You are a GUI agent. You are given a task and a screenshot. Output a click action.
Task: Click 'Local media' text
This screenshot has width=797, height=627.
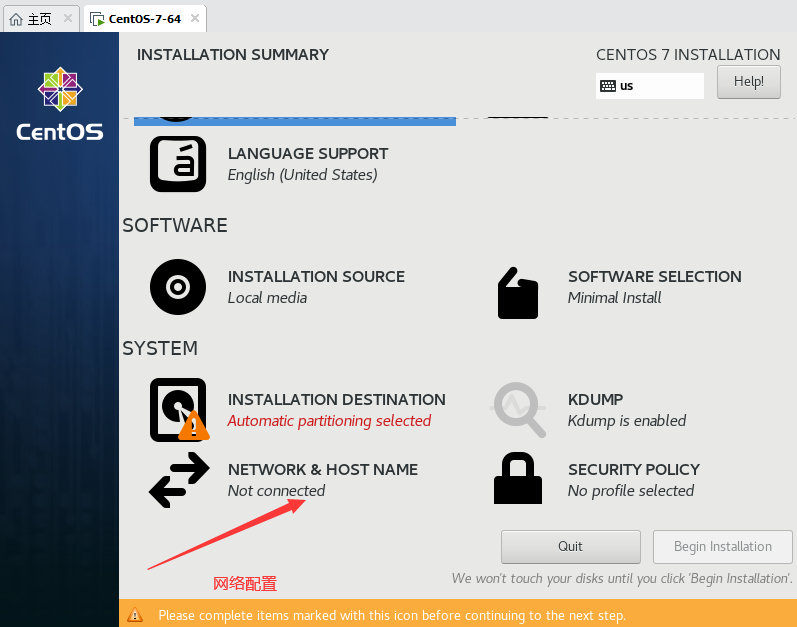coord(267,298)
